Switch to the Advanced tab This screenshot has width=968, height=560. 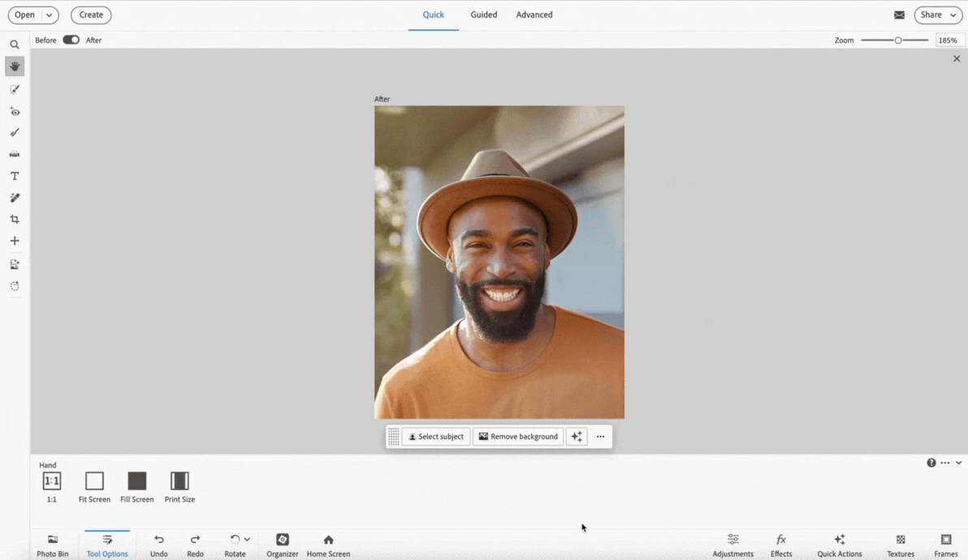(534, 15)
